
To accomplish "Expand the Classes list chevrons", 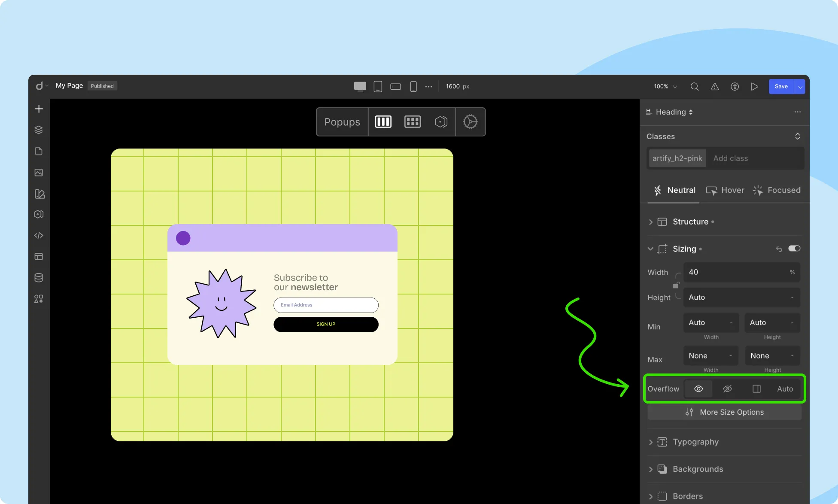I will pyautogui.click(x=798, y=136).
